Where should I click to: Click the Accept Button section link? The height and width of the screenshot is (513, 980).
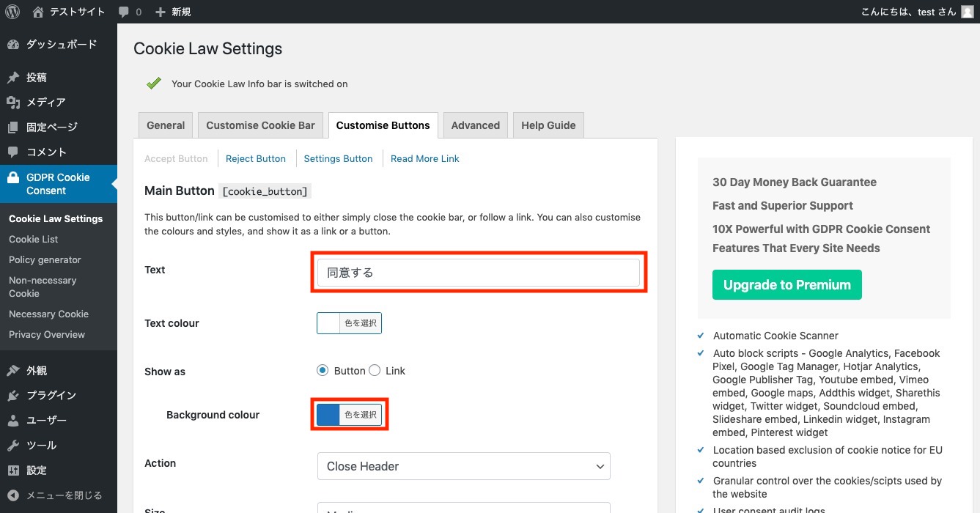176,158
